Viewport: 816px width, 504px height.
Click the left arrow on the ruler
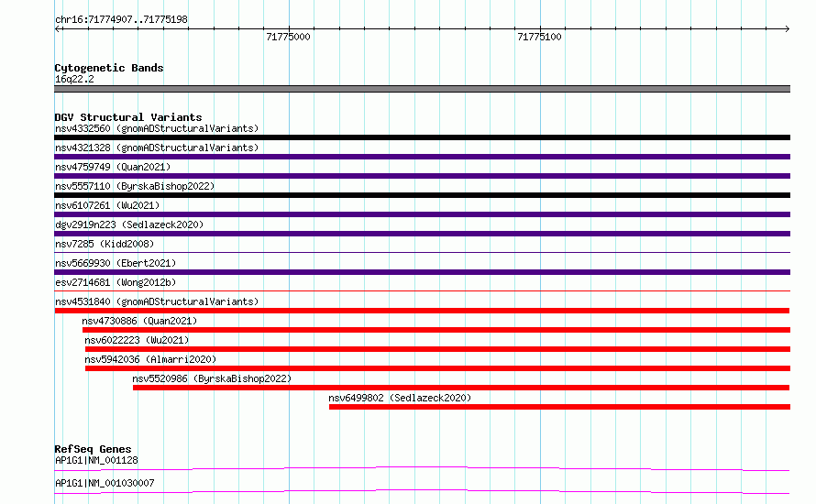(x=59, y=29)
